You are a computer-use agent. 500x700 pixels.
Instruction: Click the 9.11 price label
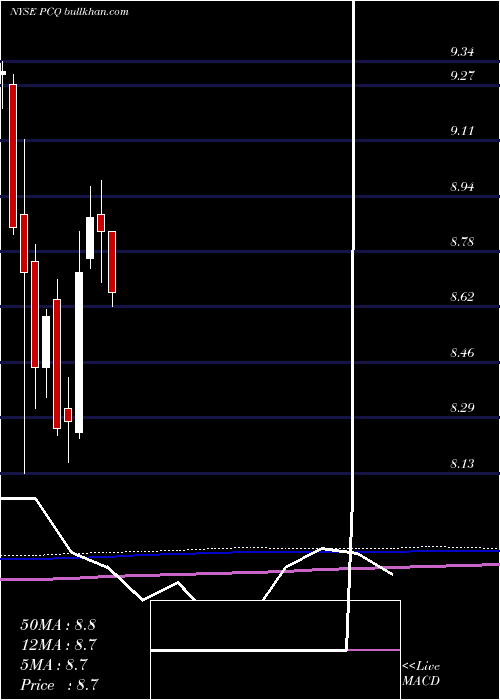pyautogui.click(x=462, y=131)
